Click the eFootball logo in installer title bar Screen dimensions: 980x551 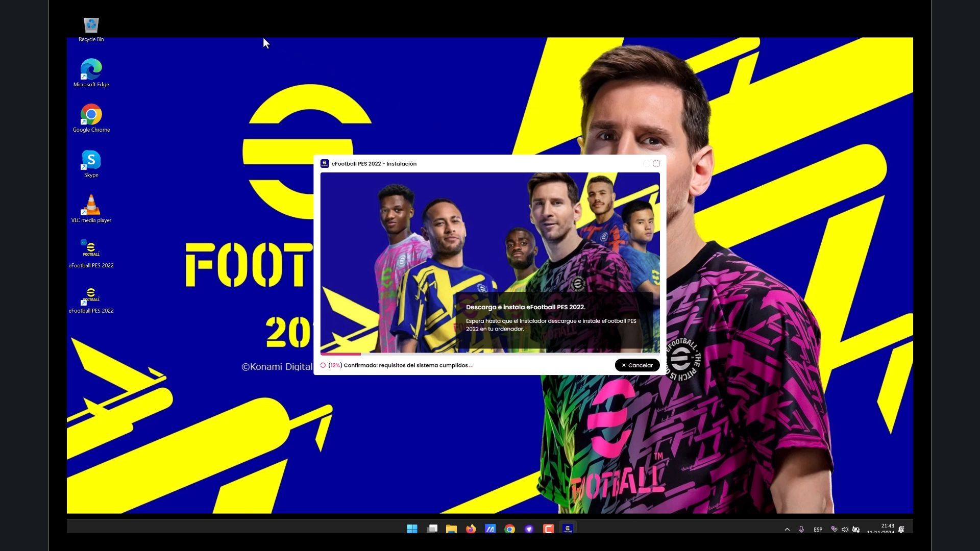click(325, 164)
